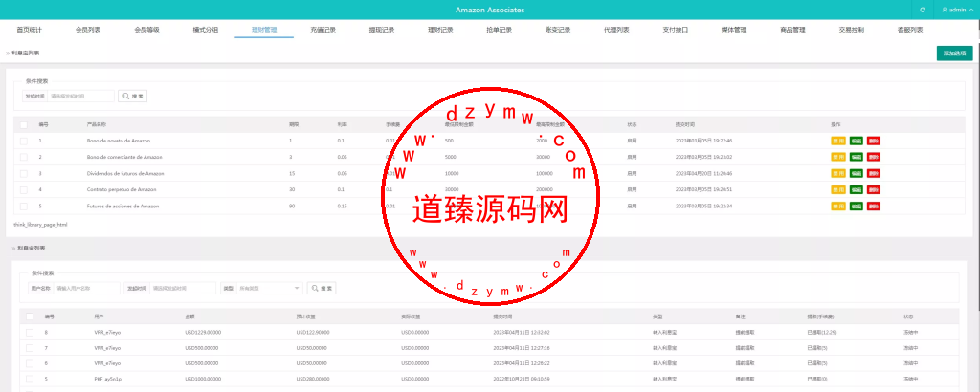Click the think_library_page_html text

40,224
